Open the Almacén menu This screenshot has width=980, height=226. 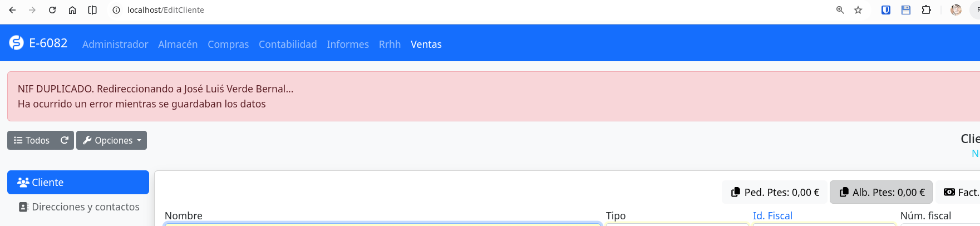[x=178, y=44]
